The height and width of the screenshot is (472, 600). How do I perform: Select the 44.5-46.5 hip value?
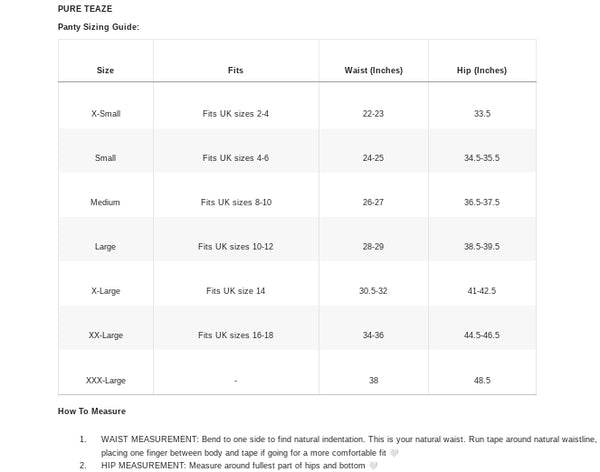coord(482,335)
